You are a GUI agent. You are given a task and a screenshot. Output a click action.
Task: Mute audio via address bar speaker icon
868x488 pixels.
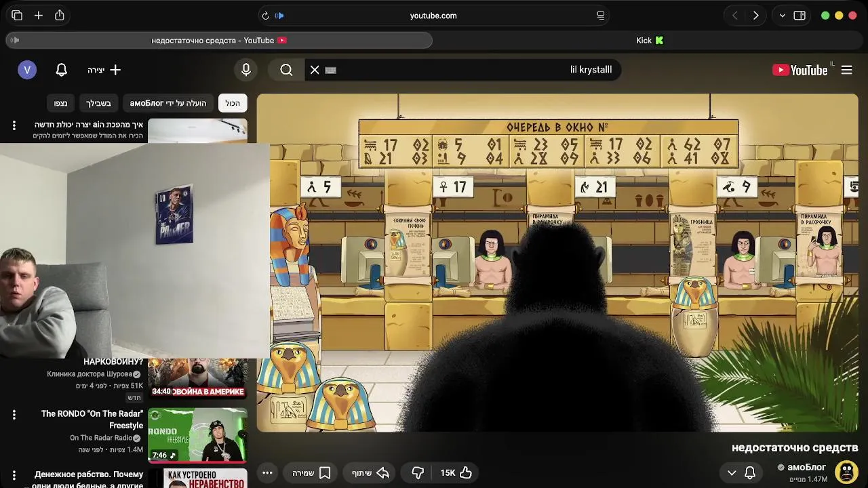coord(279,16)
